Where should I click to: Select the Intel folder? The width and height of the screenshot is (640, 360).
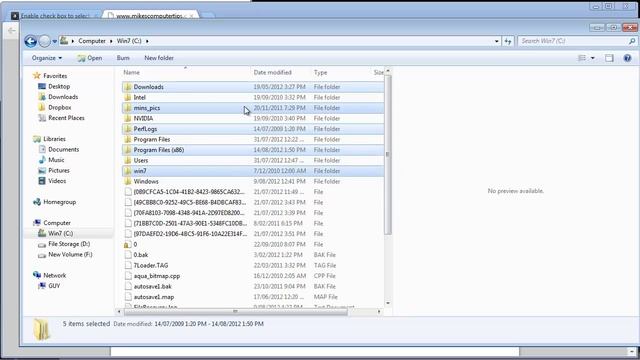tap(253, 98)
